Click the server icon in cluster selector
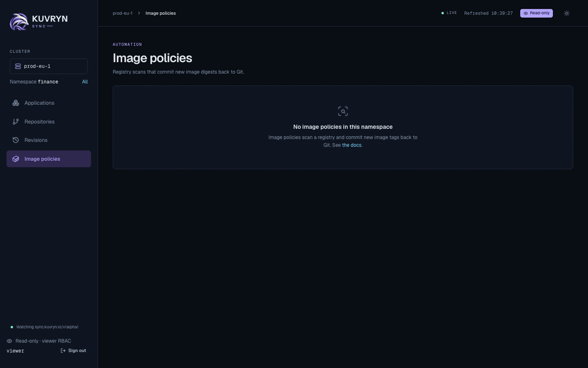This screenshot has height=368, width=588. tap(18, 66)
